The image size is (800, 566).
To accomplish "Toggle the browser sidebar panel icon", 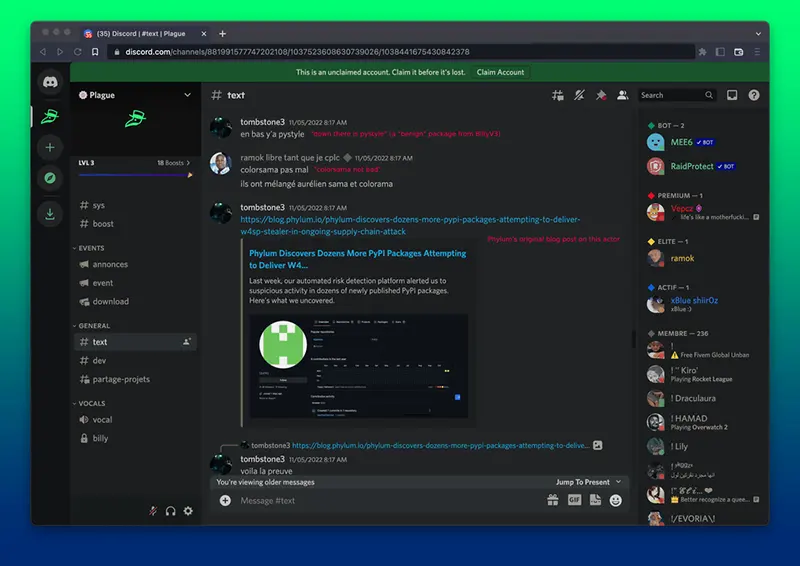I will [720, 52].
